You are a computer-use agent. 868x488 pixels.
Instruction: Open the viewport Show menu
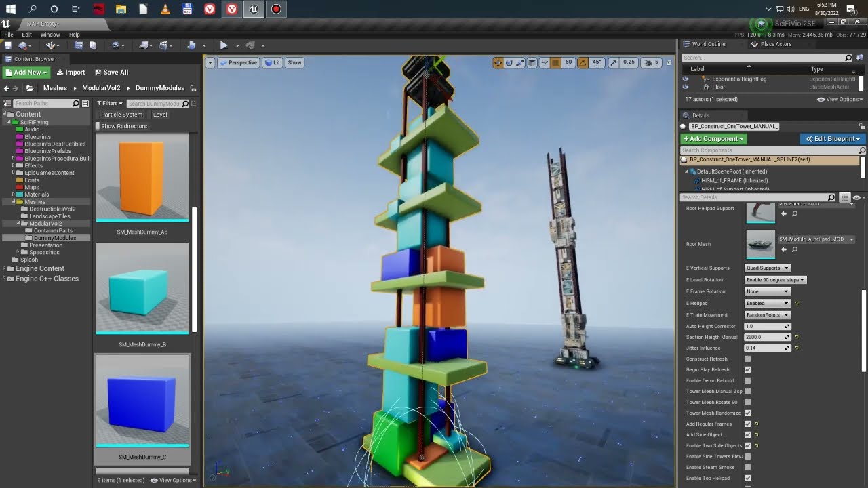pos(294,62)
